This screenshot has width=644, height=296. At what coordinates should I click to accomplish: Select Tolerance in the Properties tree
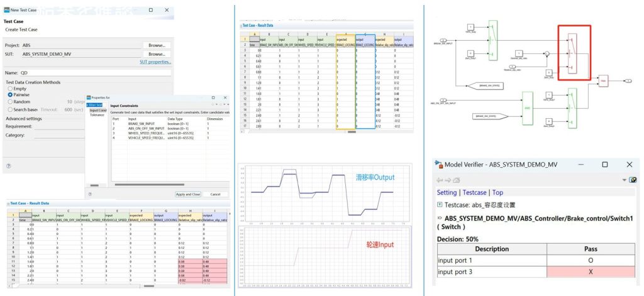[x=97, y=115]
